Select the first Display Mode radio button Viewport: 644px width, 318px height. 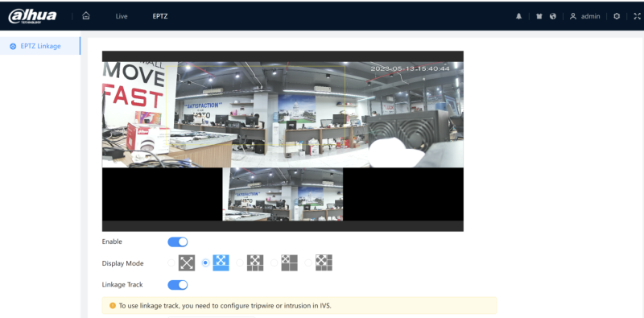click(171, 263)
